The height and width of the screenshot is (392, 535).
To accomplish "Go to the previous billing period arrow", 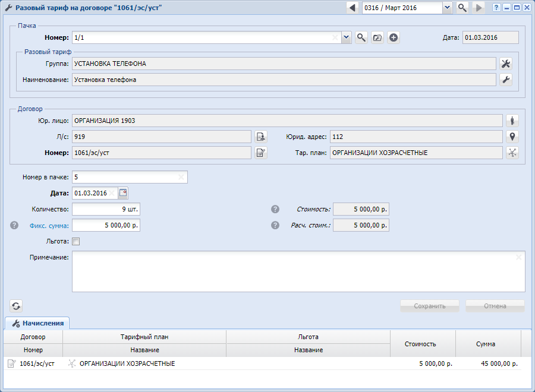I will (353, 8).
